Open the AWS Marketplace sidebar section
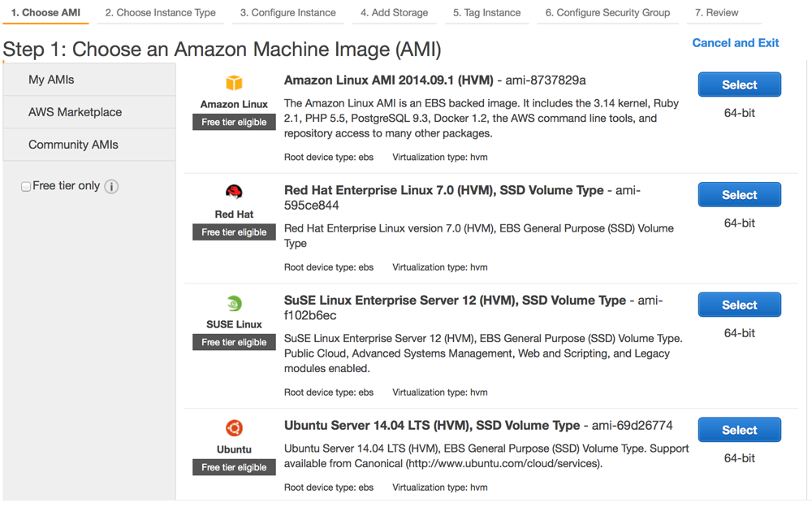This screenshot has width=812, height=507. (75, 112)
